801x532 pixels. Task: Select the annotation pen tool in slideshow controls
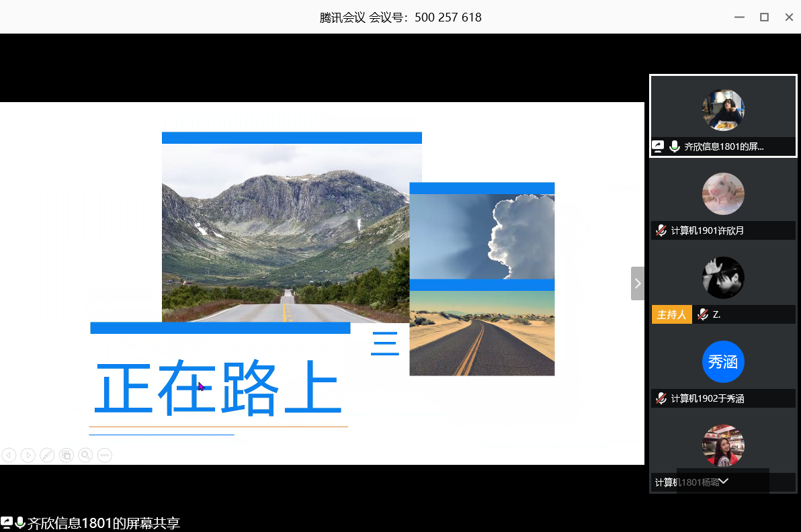46,455
